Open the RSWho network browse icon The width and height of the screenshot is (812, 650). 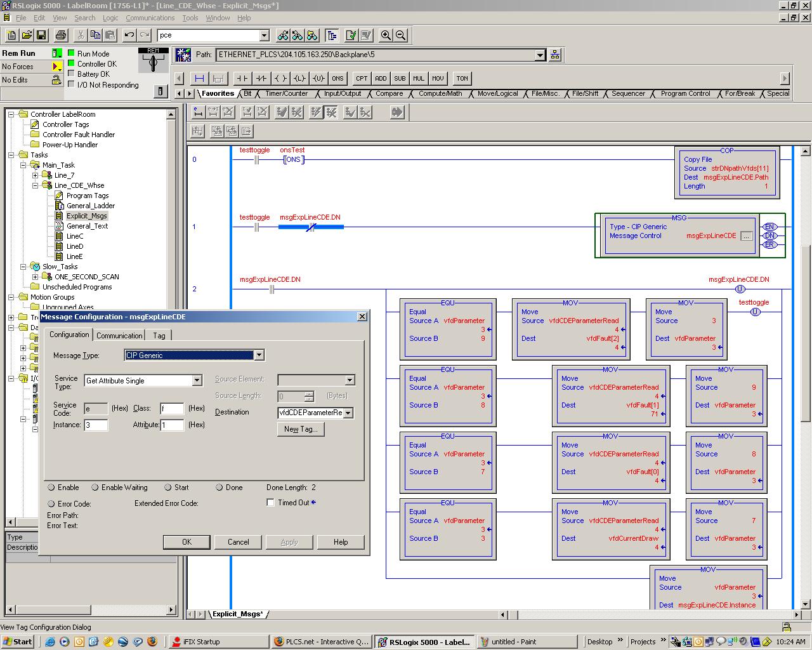click(x=555, y=55)
